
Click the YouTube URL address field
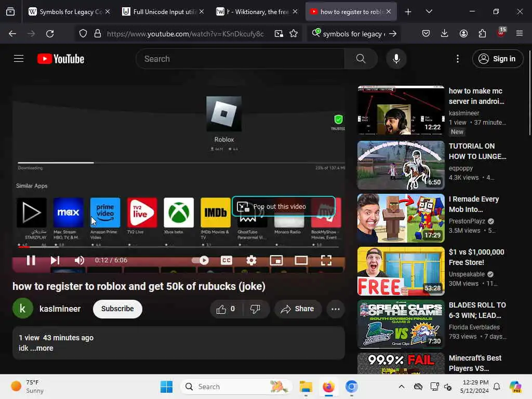click(185, 34)
